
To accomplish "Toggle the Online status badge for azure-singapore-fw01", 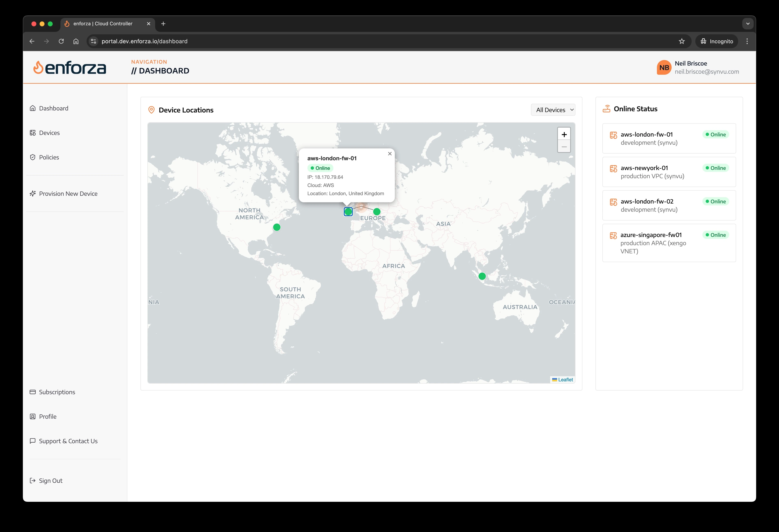I will 716,235.
